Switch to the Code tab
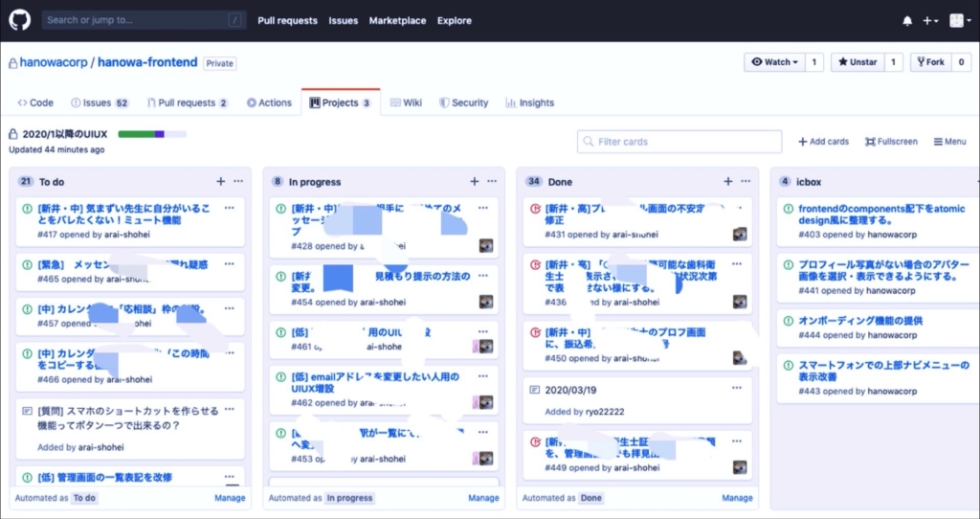The image size is (980, 519). [35, 102]
